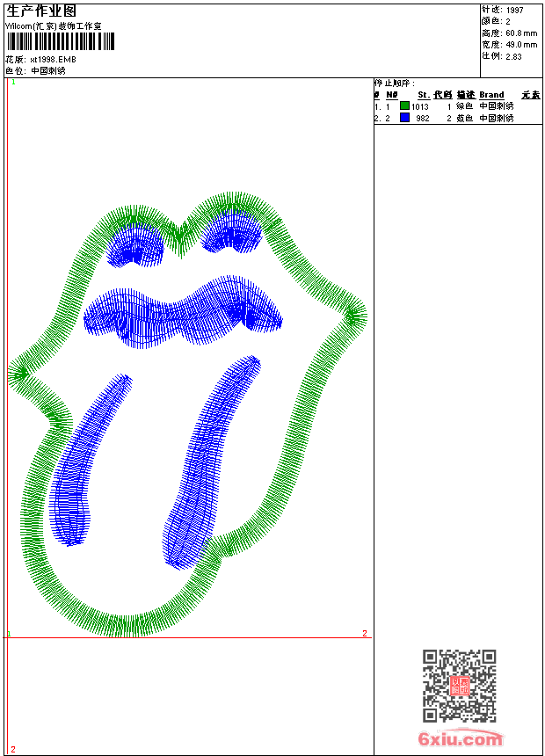The image size is (545, 756).
Task: Click the '绿色' description in row 1
Action: [465, 106]
